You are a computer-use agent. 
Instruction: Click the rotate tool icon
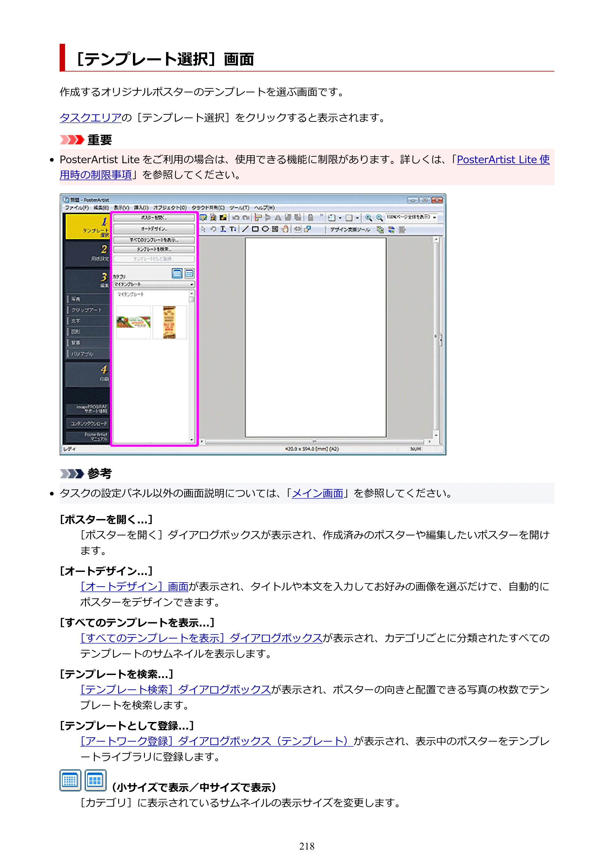[x=213, y=229]
